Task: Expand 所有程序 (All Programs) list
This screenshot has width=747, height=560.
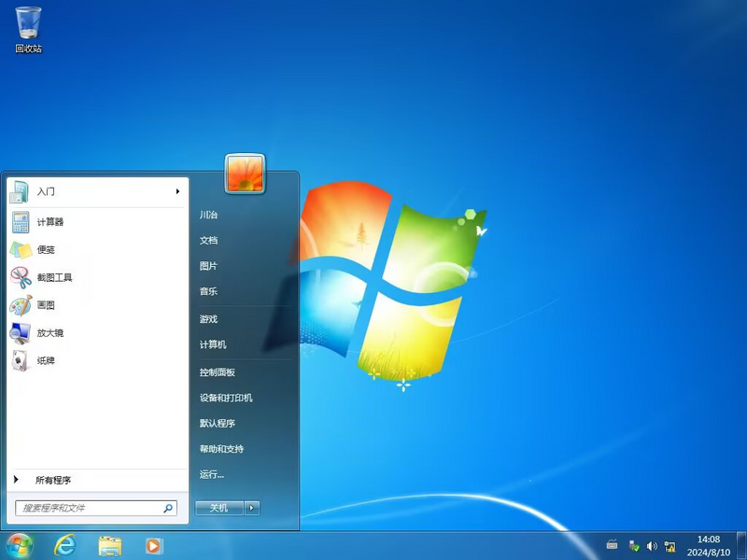Action: [x=53, y=480]
